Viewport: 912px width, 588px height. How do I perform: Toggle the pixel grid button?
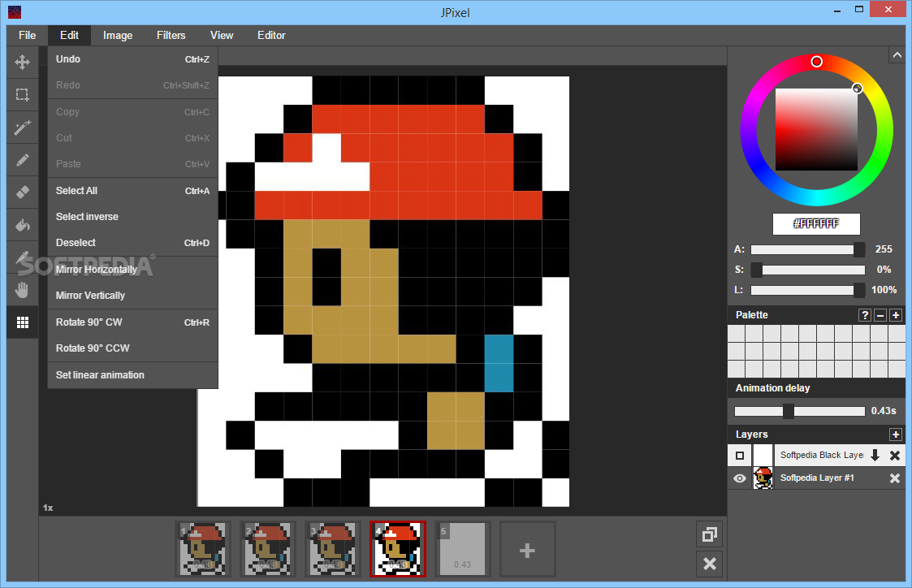pyautogui.click(x=23, y=322)
